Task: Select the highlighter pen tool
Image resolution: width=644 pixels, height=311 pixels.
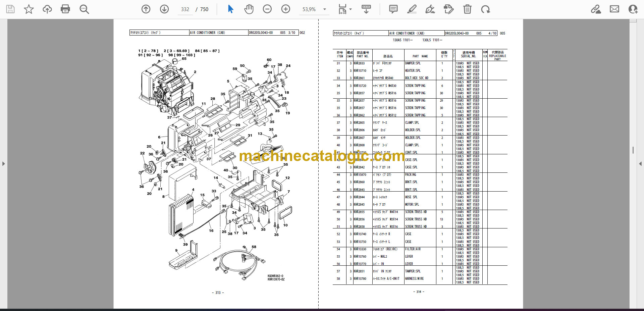Action: pyautogui.click(x=412, y=9)
